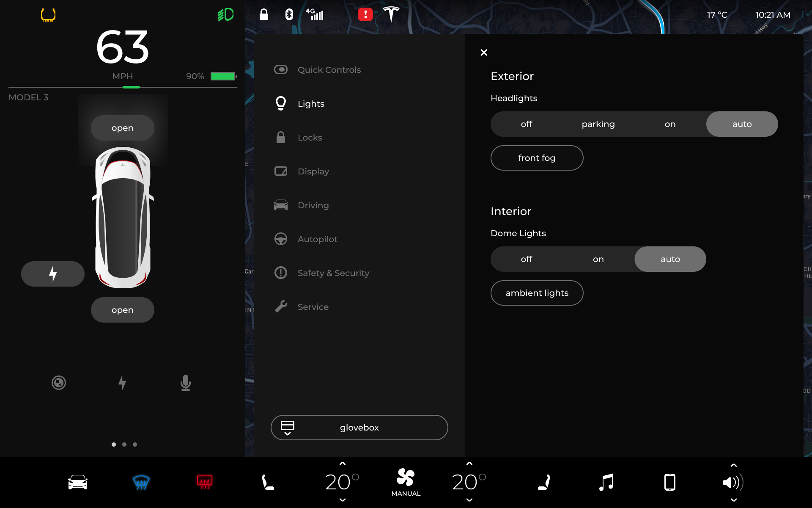Viewport: 812px width, 508px height.
Task: Increase volume using the up chevron
Action: 734,465
